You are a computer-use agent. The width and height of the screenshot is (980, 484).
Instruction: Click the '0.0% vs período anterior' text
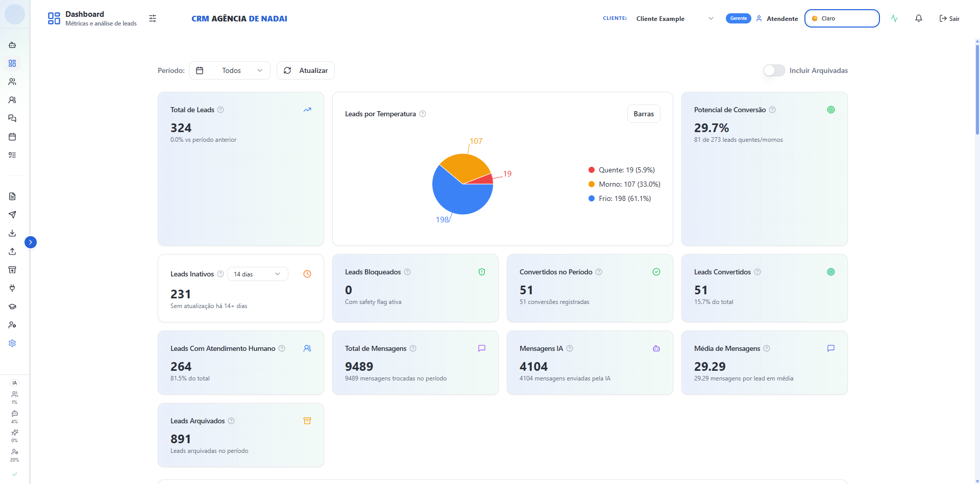[x=203, y=140]
